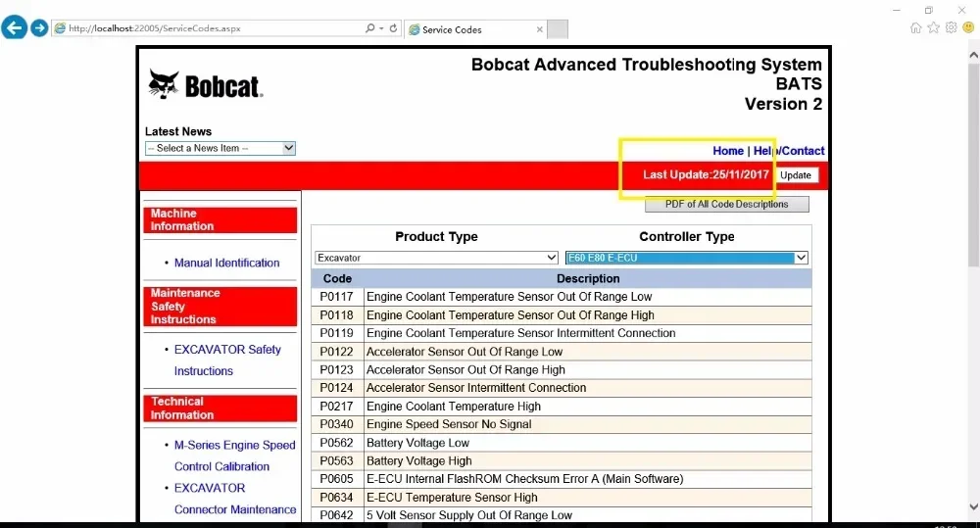
Task: Go back with the browser back arrow
Action: click(15, 28)
